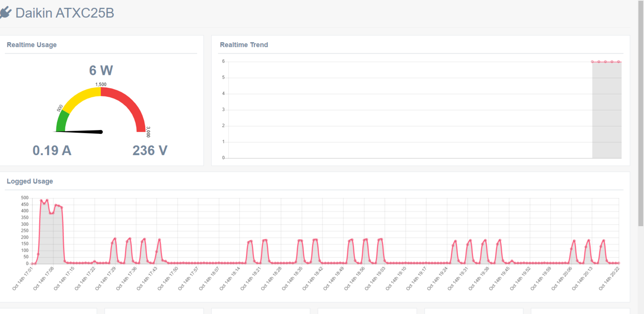Click the Realtime Trend panel heading
644x314 pixels.
click(x=244, y=45)
